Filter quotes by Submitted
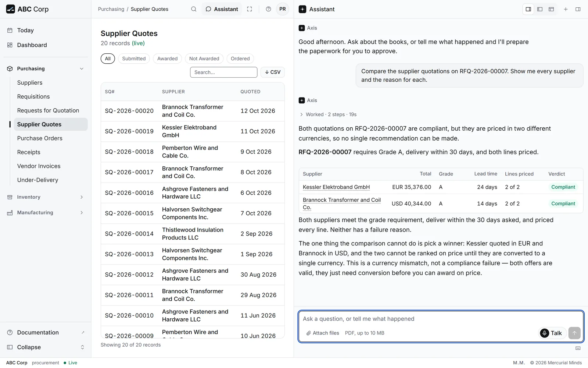Viewport: 588px width, 368px height. tap(134, 59)
